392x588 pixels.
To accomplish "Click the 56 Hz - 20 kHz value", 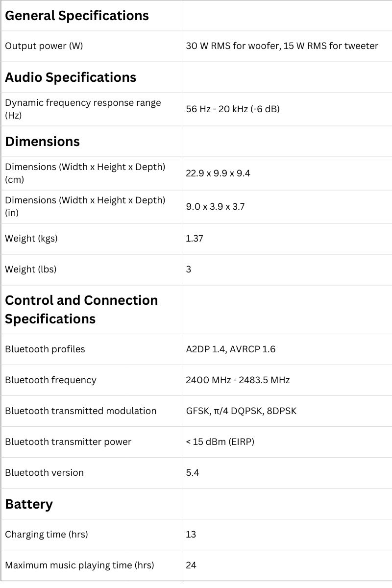I will coord(233,109).
